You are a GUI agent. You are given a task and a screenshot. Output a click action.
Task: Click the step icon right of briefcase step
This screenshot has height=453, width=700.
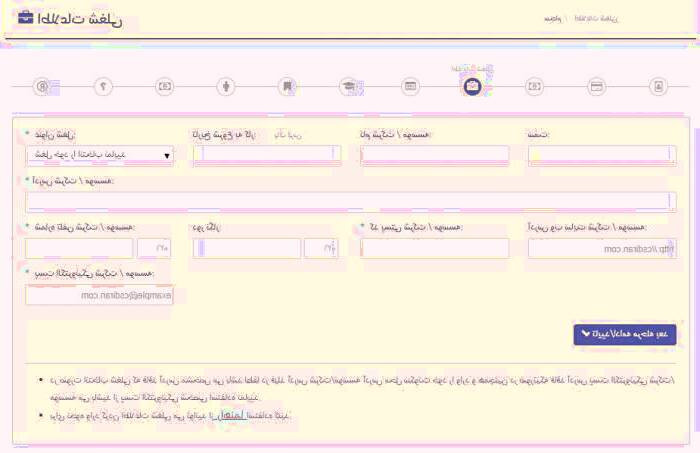click(x=534, y=86)
